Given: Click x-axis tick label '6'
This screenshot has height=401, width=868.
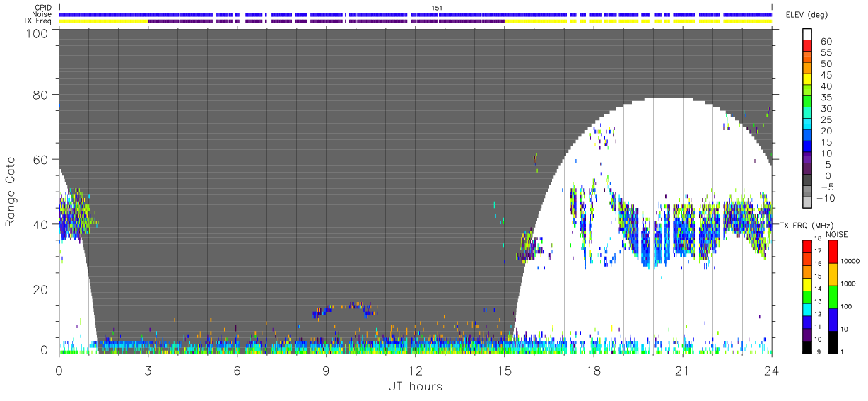Looking at the screenshot, I should (237, 370).
